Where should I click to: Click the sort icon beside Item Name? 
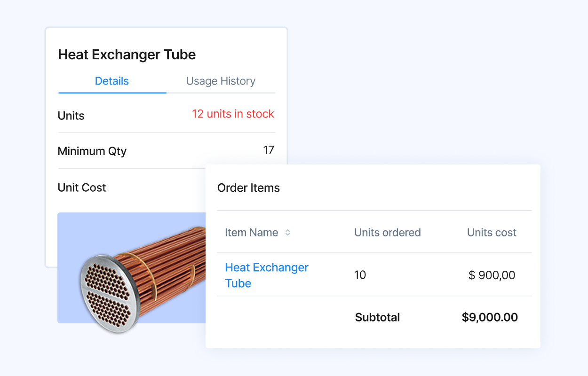click(287, 233)
